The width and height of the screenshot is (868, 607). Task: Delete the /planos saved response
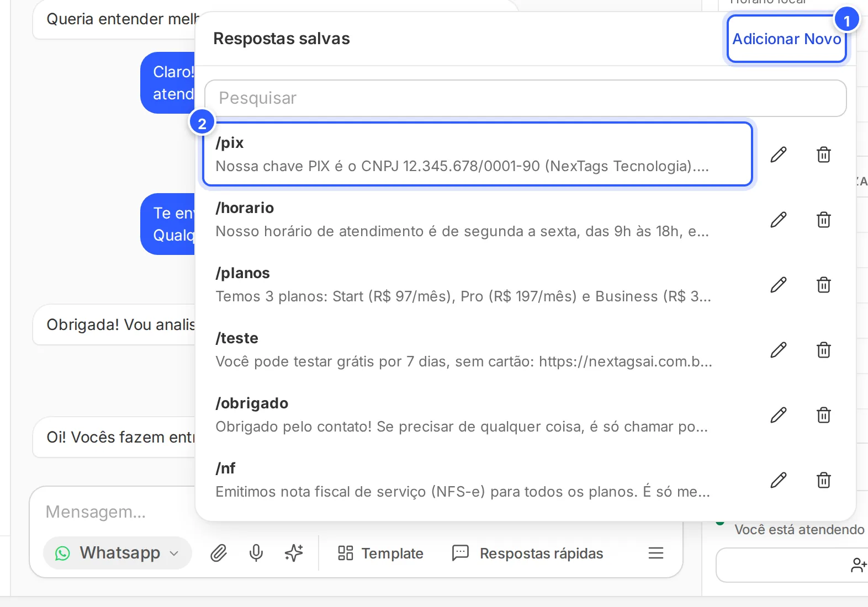824,285
